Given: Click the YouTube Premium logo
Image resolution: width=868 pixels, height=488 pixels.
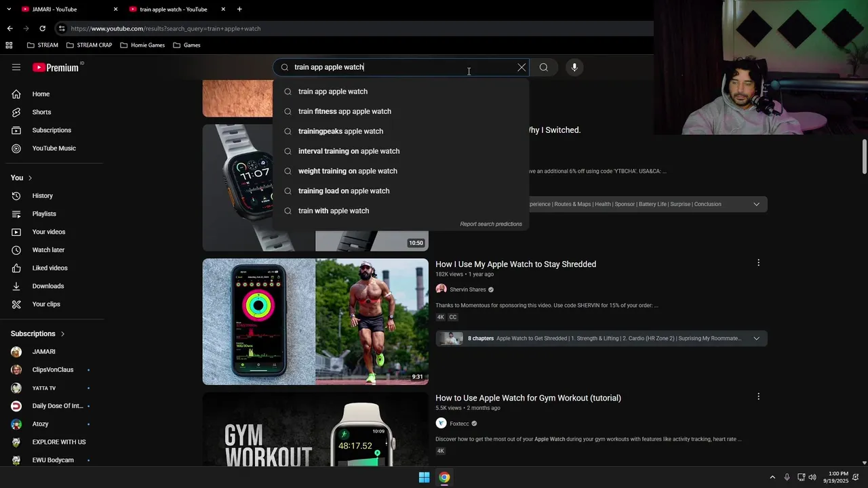Looking at the screenshot, I should click(x=56, y=67).
